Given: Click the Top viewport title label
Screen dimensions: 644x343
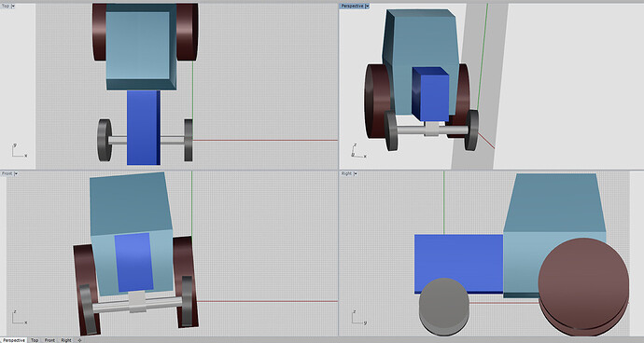Looking at the screenshot, I should [6, 6].
